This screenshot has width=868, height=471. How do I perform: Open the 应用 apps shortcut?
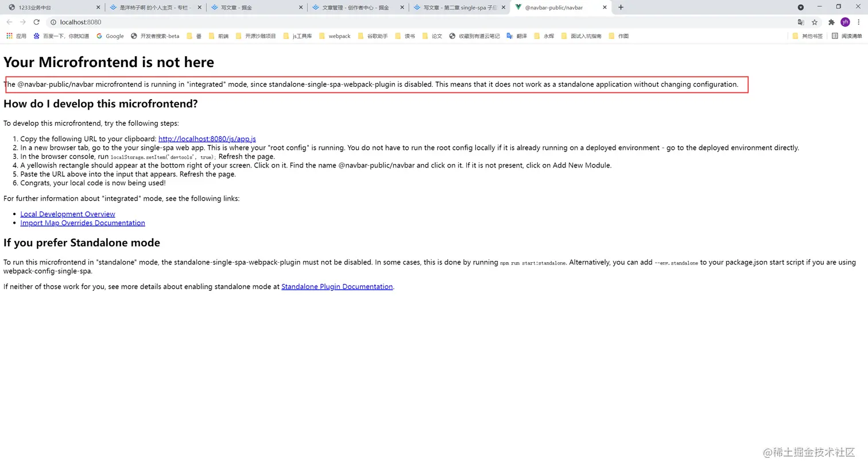click(x=16, y=36)
